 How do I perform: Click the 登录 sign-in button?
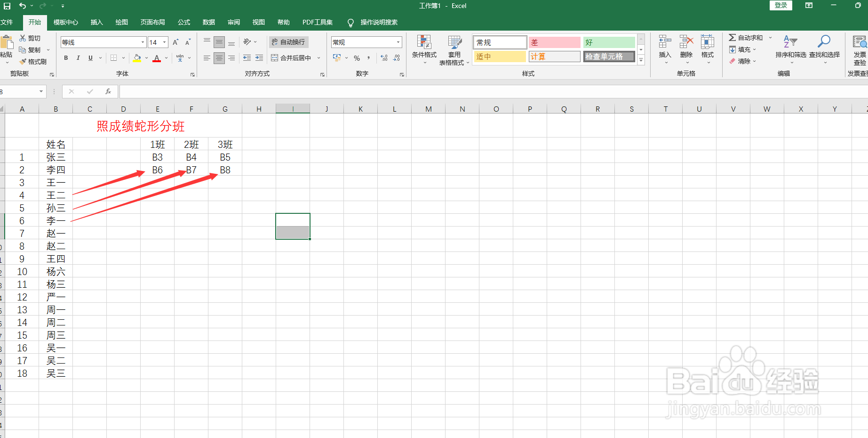[x=781, y=5]
